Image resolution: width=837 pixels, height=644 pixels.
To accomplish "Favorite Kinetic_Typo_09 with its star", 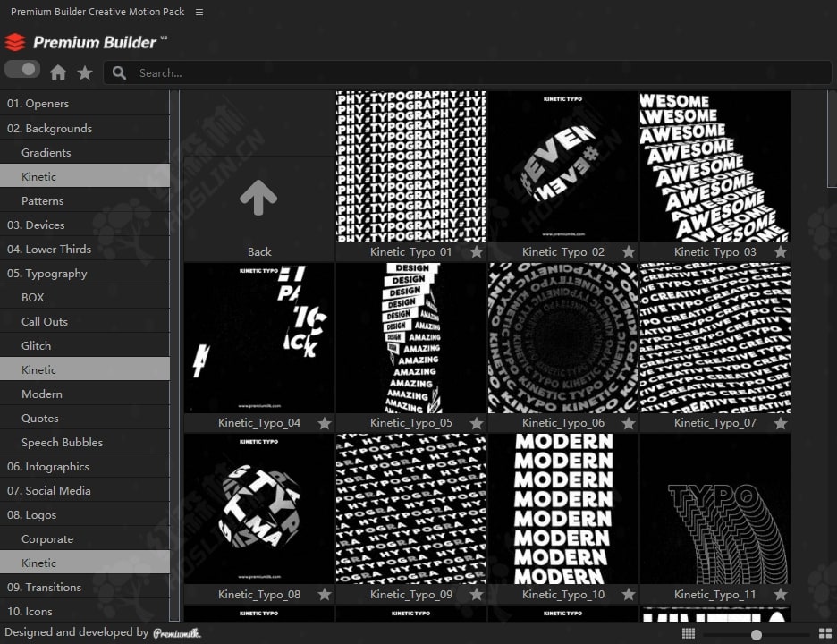I will click(x=476, y=594).
